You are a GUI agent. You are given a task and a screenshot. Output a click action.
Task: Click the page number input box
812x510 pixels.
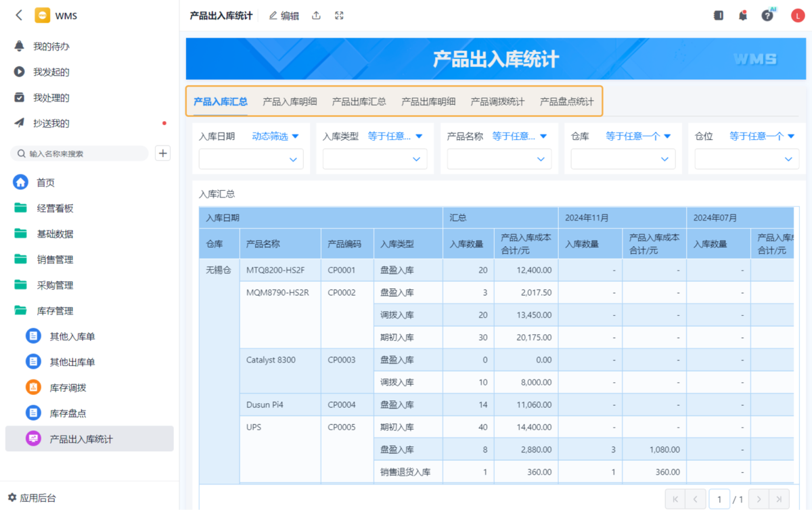pyautogui.click(x=719, y=499)
